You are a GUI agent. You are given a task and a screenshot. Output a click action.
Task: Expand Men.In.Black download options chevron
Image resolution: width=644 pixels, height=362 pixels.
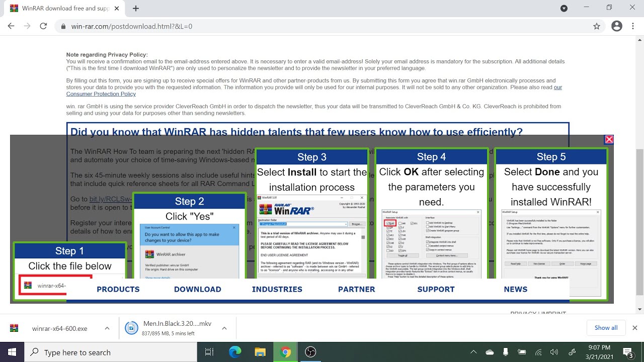pos(224,328)
